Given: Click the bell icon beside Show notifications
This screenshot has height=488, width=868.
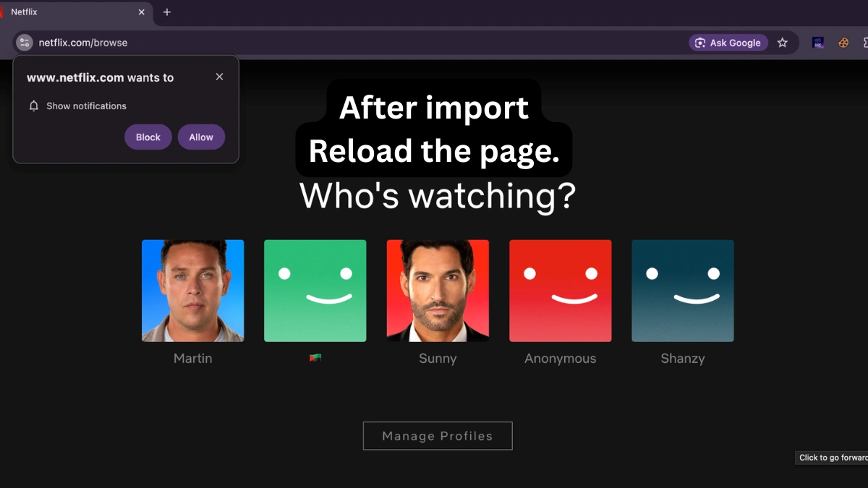Looking at the screenshot, I should click(x=33, y=106).
